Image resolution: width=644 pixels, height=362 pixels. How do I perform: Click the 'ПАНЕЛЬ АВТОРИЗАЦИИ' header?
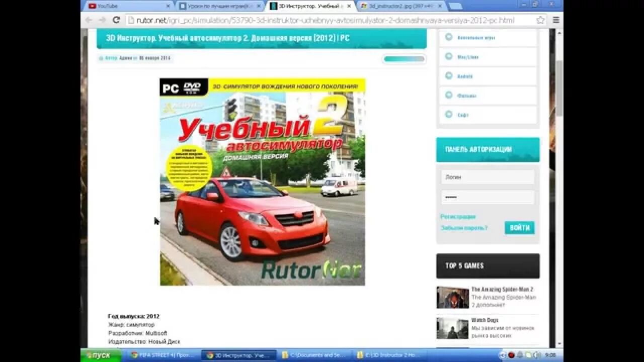click(x=488, y=149)
